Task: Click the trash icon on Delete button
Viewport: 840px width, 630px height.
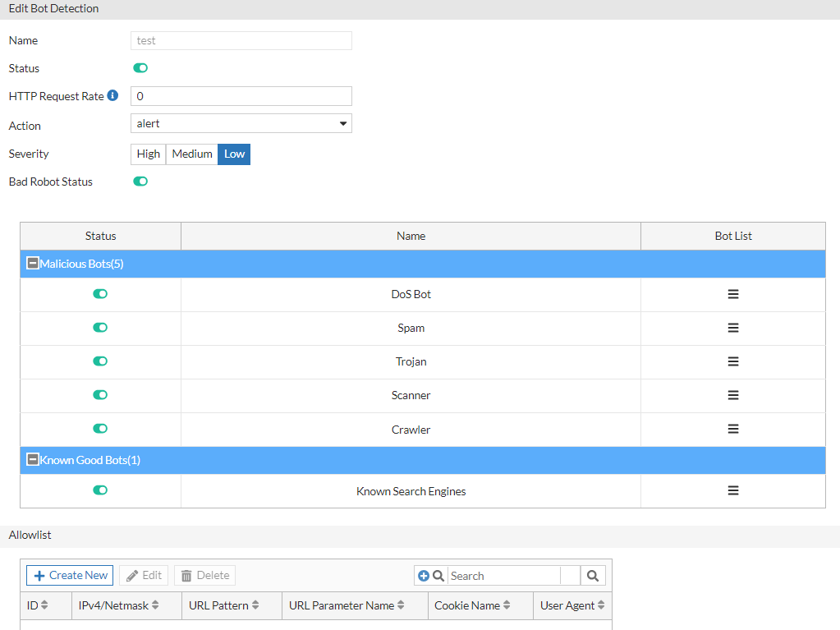Action: pos(187,575)
